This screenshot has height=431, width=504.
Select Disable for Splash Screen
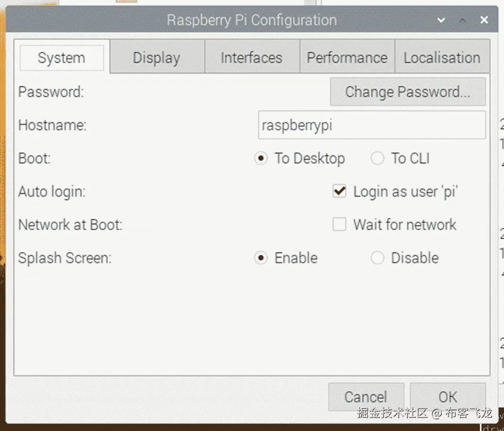click(377, 258)
